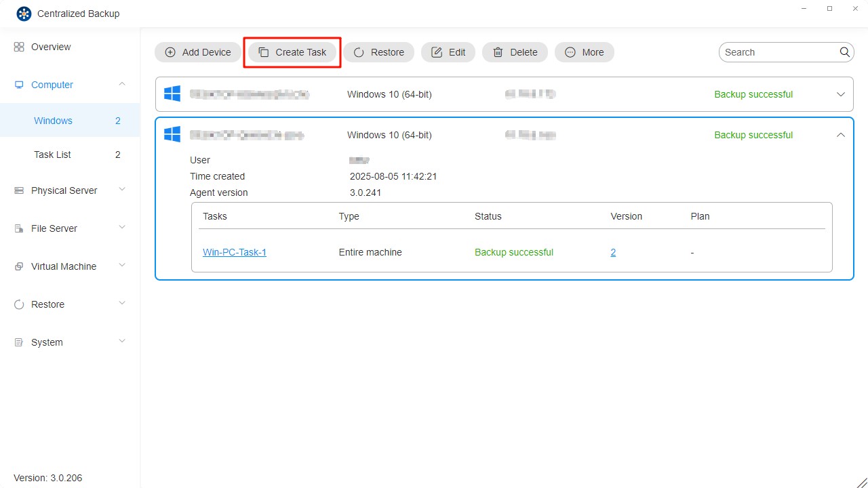This screenshot has height=488, width=868.
Task: Click the search magnifier icon
Action: pyautogui.click(x=844, y=52)
